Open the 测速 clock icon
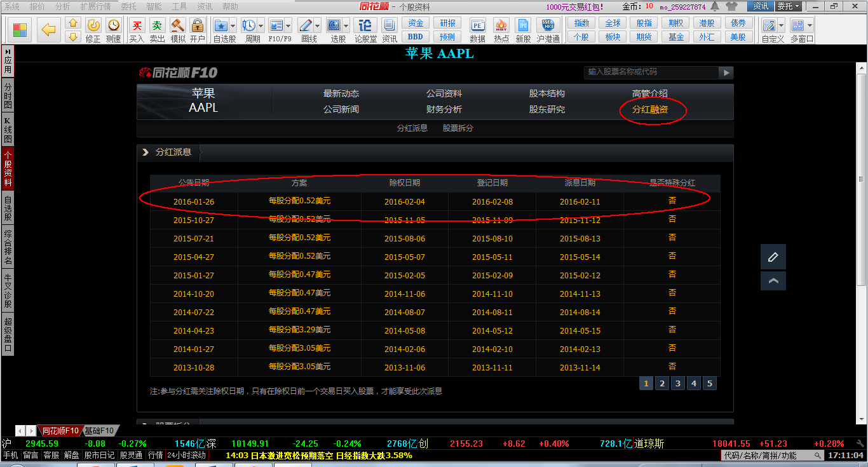The image size is (868, 467). pyautogui.click(x=113, y=25)
